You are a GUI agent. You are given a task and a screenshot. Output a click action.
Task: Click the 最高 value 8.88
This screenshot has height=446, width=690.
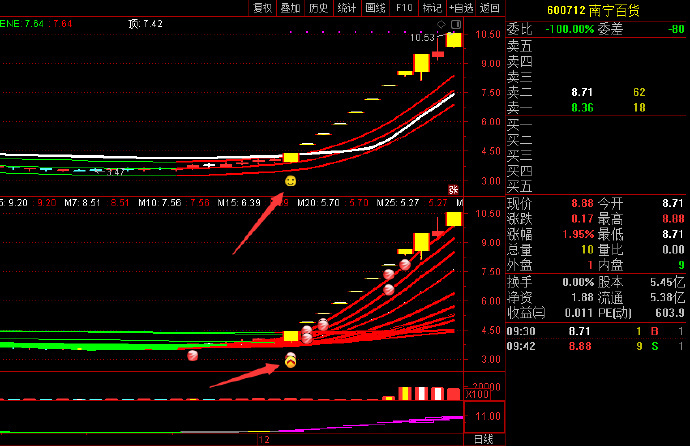673,219
